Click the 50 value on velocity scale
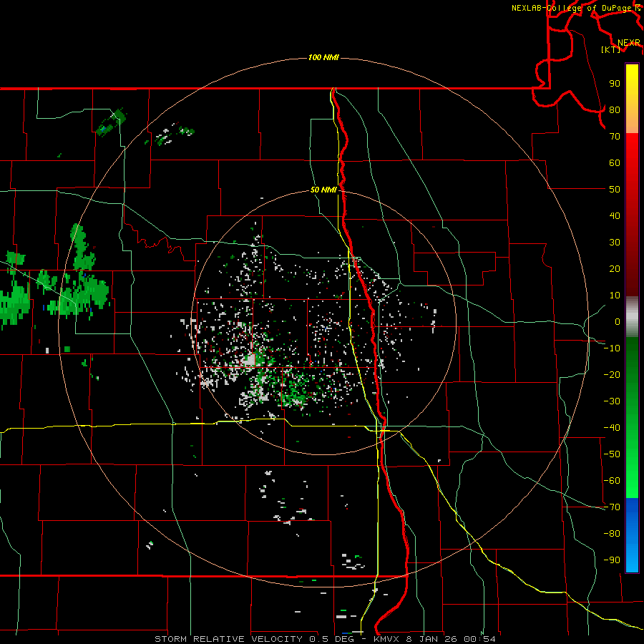This screenshot has width=644, height=644. tap(615, 190)
